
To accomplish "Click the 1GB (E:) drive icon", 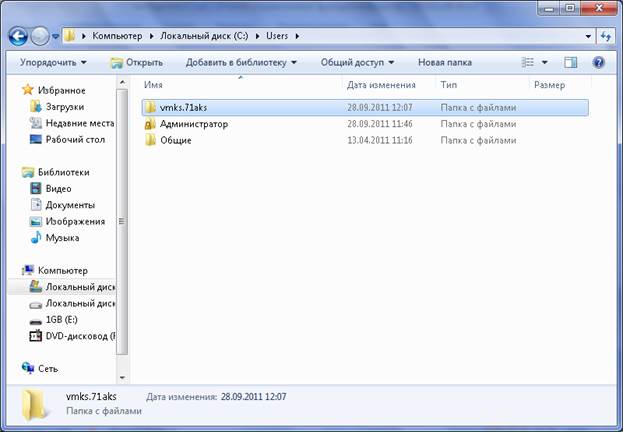I will coord(36,321).
